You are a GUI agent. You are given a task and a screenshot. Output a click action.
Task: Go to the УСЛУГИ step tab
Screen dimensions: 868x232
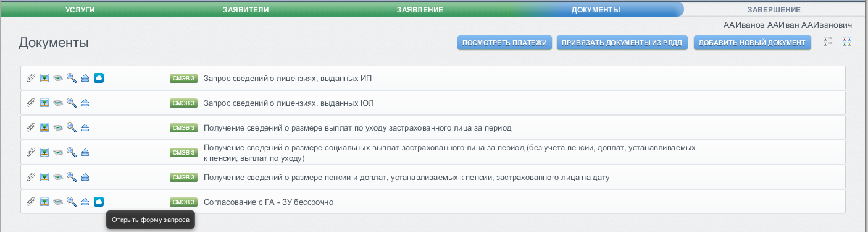[x=80, y=10]
